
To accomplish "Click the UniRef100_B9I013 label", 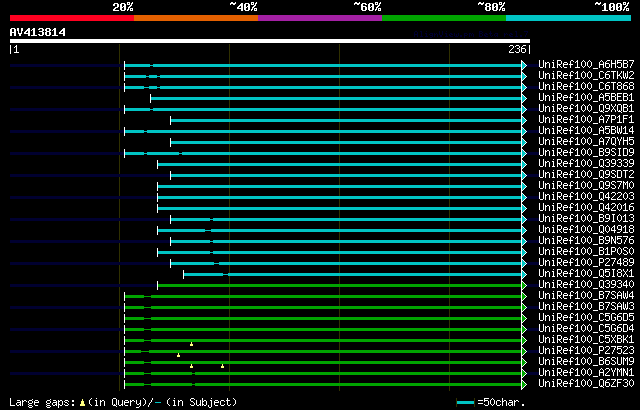I will [586, 219].
